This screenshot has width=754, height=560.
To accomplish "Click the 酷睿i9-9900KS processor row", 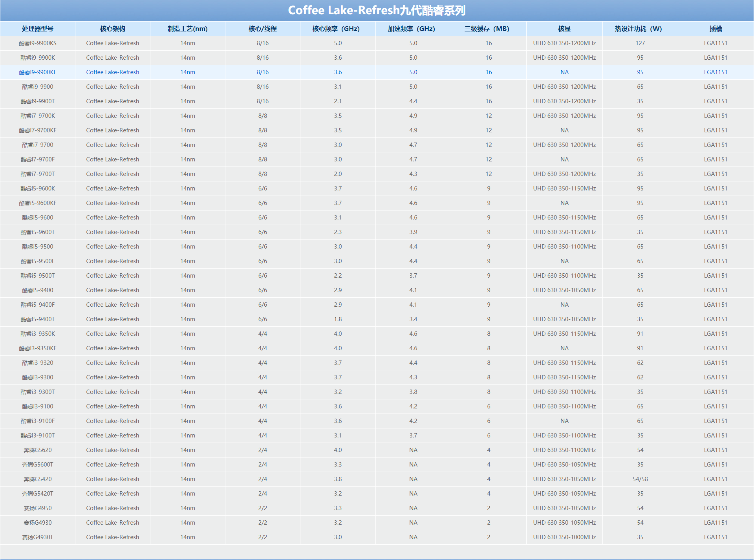I will 377,44.
